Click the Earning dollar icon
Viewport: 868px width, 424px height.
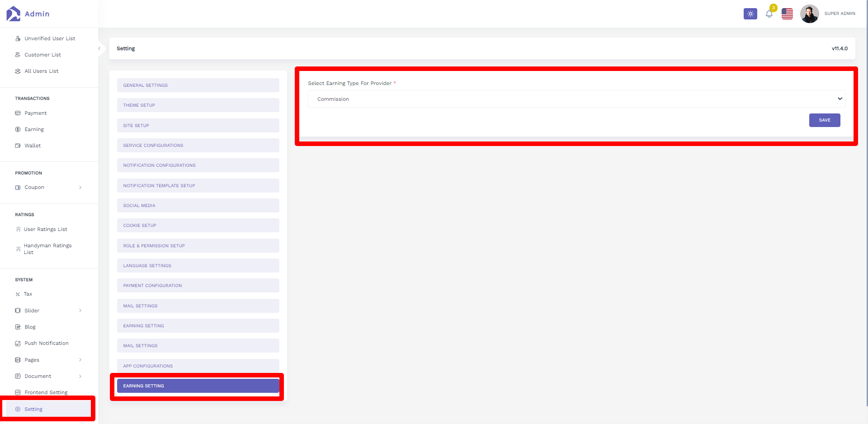pyautogui.click(x=18, y=129)
